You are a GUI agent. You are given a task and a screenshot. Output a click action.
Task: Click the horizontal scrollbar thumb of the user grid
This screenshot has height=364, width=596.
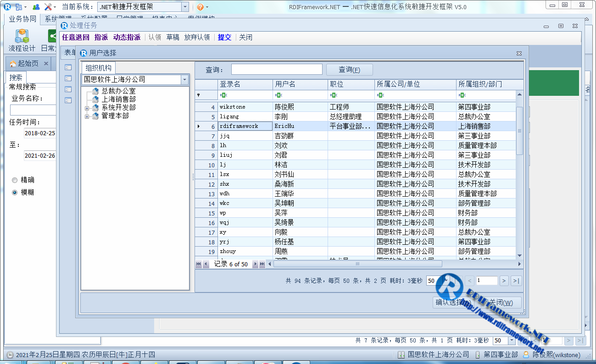point(357,264)
